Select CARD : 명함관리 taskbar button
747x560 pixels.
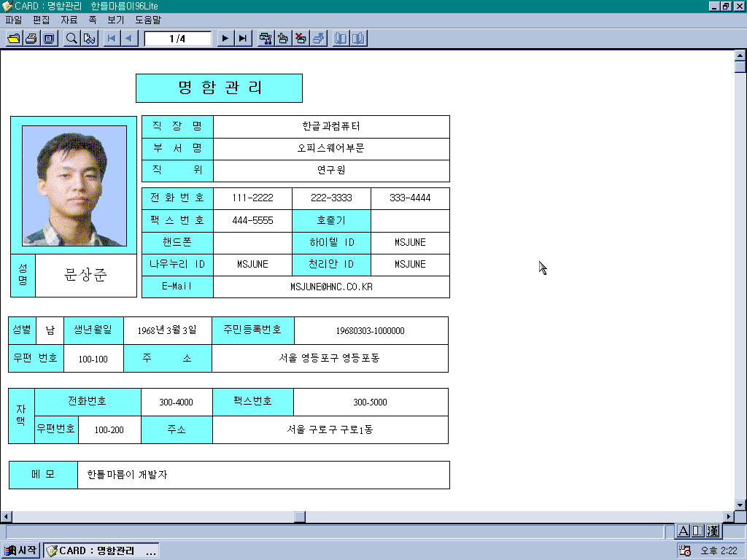click(101, 551)
